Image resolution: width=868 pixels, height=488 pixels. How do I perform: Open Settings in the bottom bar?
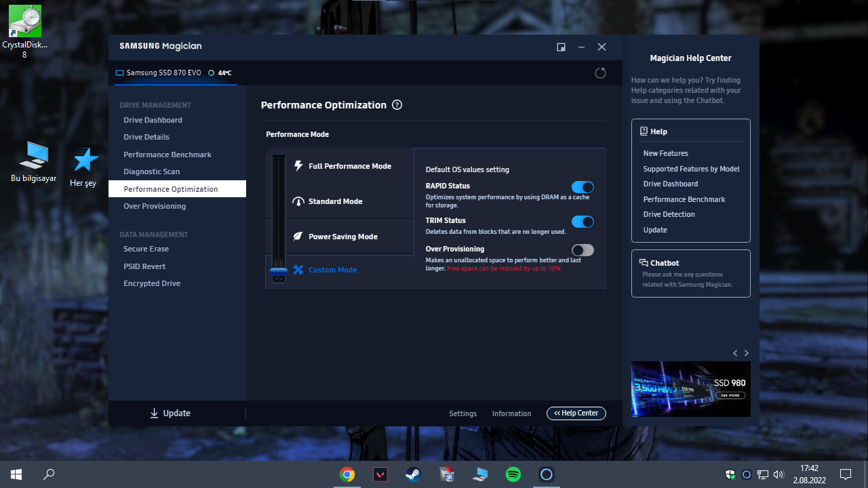(463, 413)
